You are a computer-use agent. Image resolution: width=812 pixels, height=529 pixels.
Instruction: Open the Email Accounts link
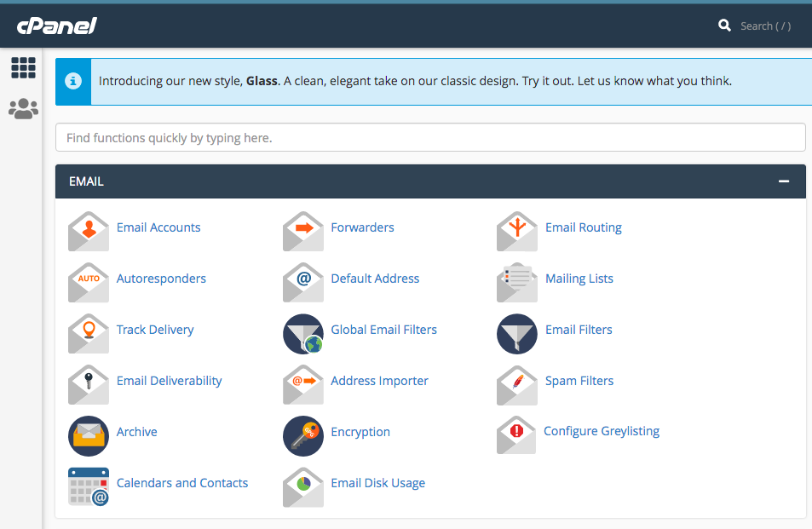(158, 227)
